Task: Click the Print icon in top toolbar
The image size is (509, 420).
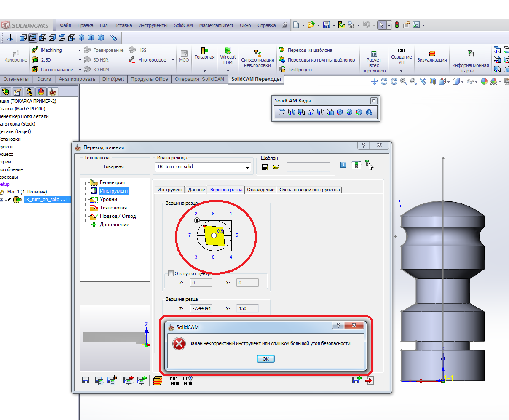Action: [351, 25]
